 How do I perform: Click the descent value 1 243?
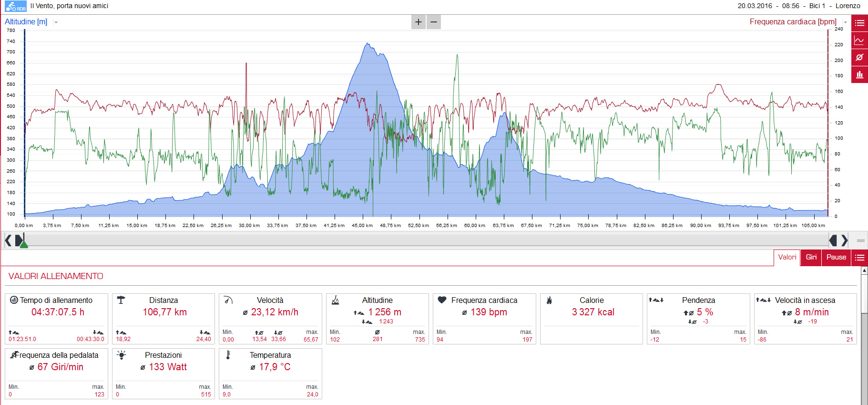(x=386, y=322)
